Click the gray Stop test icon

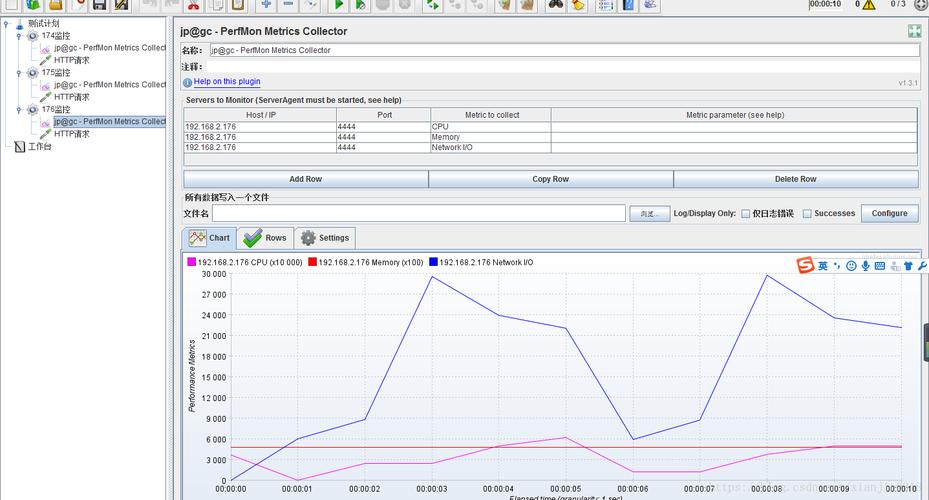point(383,5)
